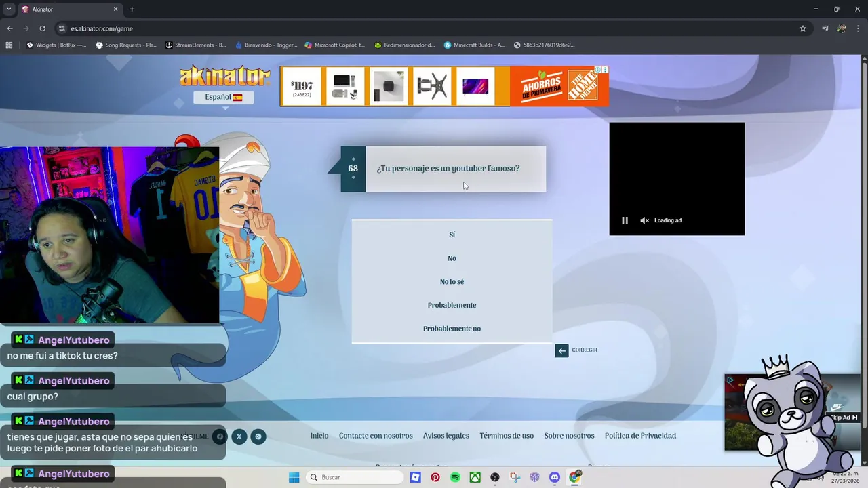Image resolution: width=868 pixels, height=488 pixels.
Task: Open the browser media control icon
Action: pyautogui.click(x=825, y=28)
